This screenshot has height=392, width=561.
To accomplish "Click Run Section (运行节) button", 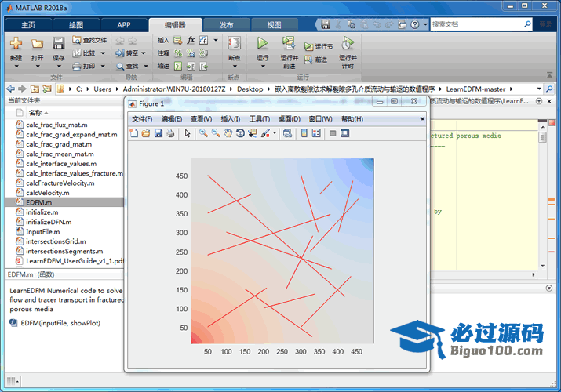I will [319, 46].
